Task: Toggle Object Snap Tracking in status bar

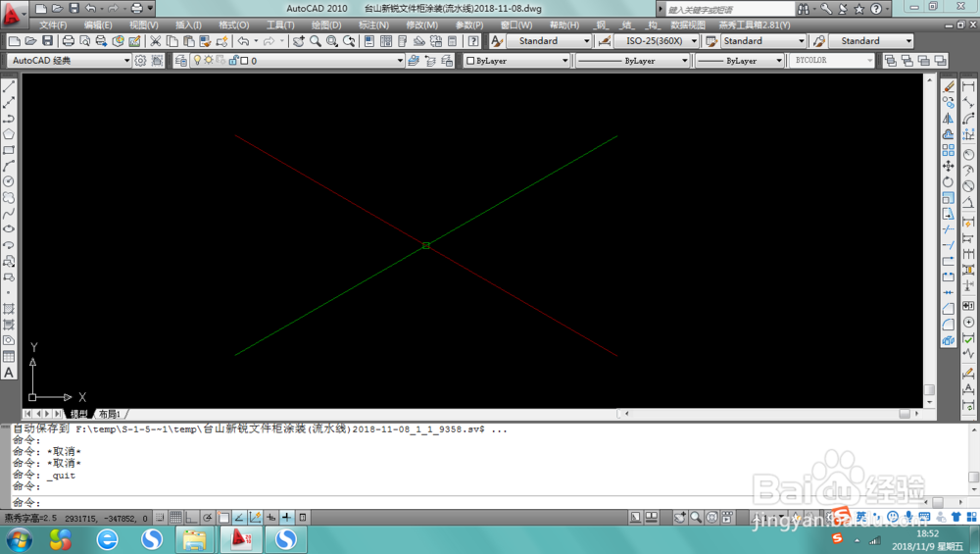Action: (239, 518)
